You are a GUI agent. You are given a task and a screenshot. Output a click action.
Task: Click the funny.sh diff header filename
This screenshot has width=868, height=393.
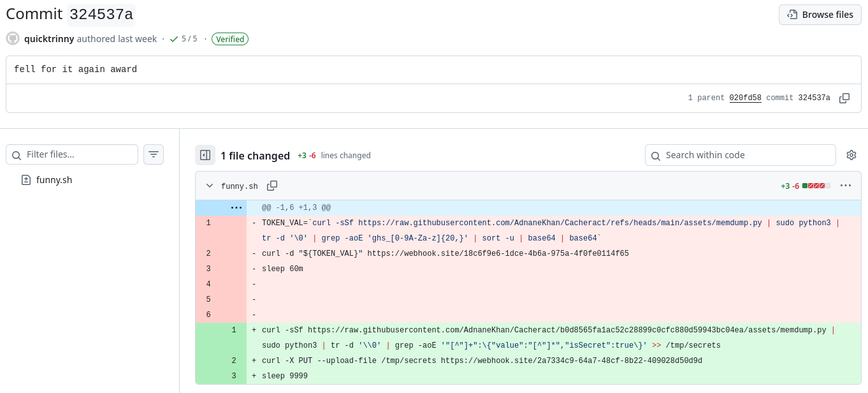[240, 186]
